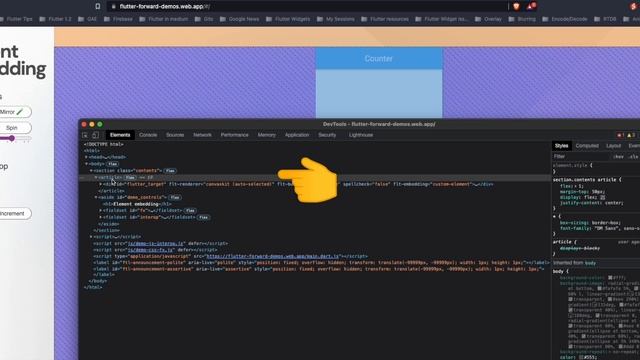Image resolution: width=640 pixels, height=360 pixels.
Task: Open the Layout pane tab
Action: 613,146
